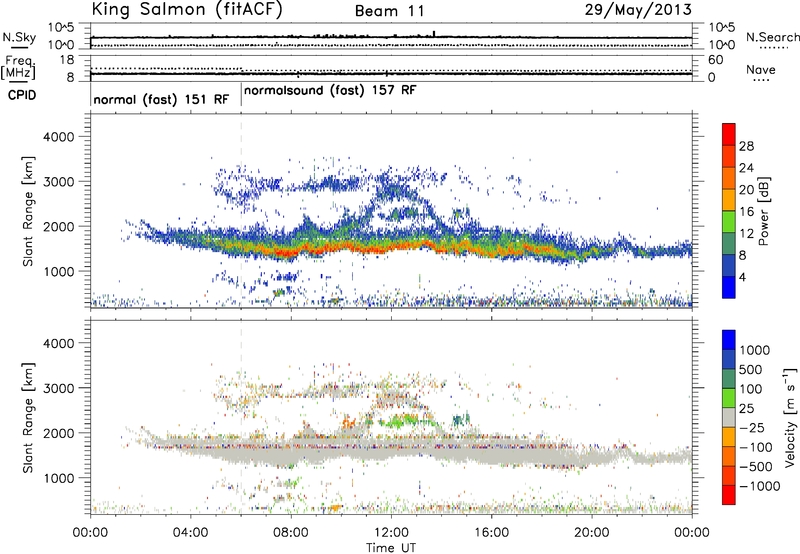
Task: Click the 60 tick on Nave axis
Action: [715, 60]
